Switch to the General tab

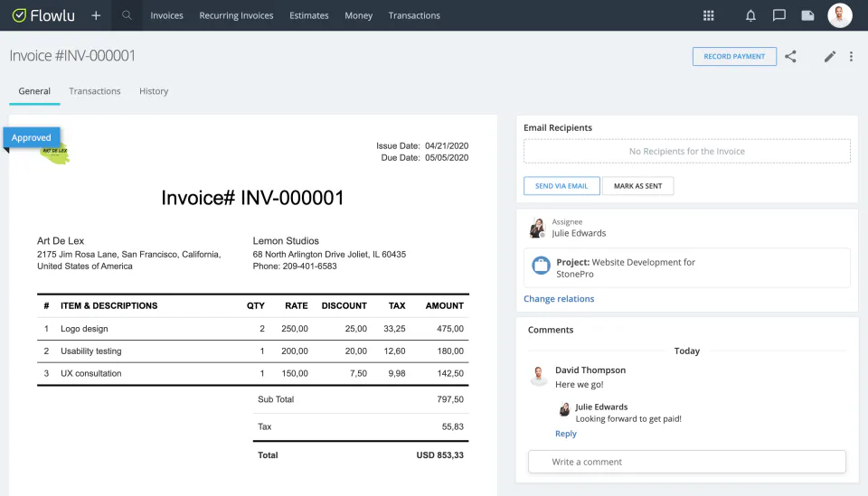pos(34,91)
